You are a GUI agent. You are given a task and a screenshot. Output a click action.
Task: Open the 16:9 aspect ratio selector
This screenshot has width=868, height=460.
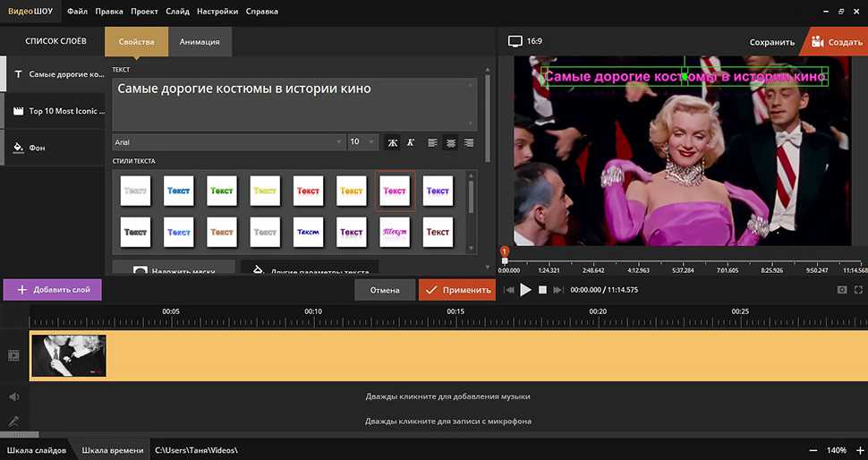tap(525, 41)
